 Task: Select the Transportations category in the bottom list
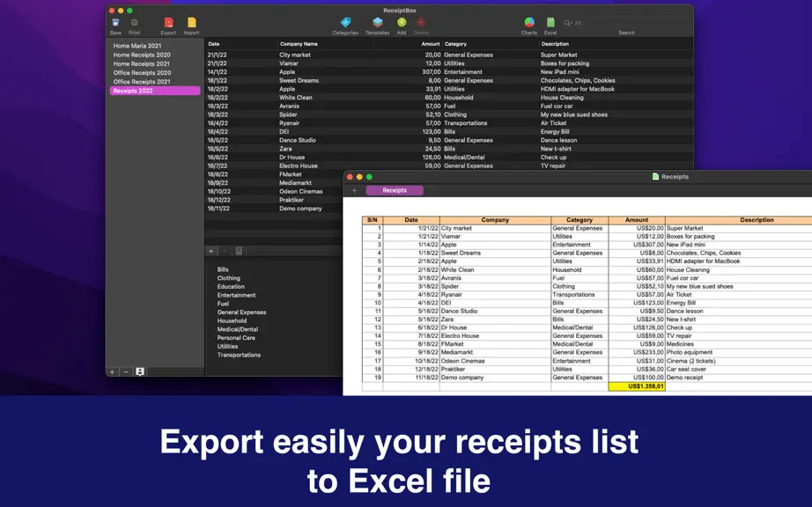click(239, 355)
